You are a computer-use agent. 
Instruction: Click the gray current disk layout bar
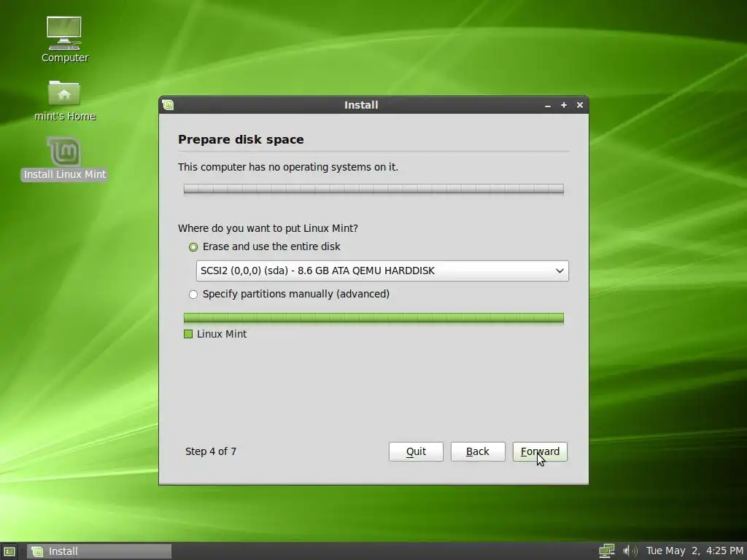[x=373, y=189]
